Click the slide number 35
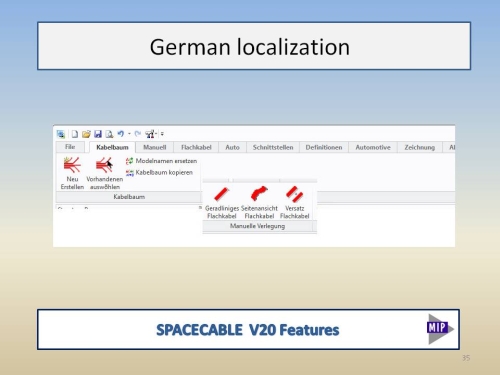Image resolution: width=500 pixels, height=375 pixels. [466, 358]
